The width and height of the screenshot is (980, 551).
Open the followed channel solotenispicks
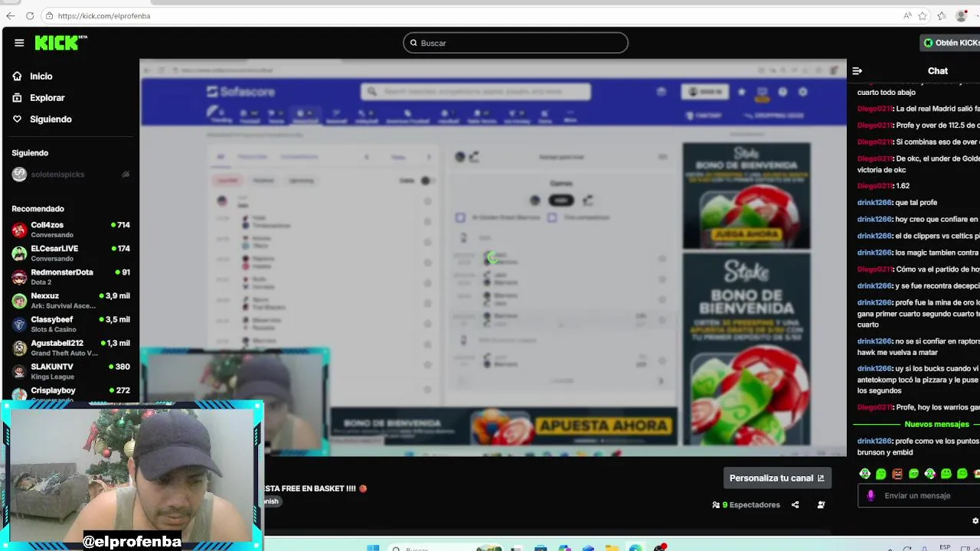(x=57, y=174)
